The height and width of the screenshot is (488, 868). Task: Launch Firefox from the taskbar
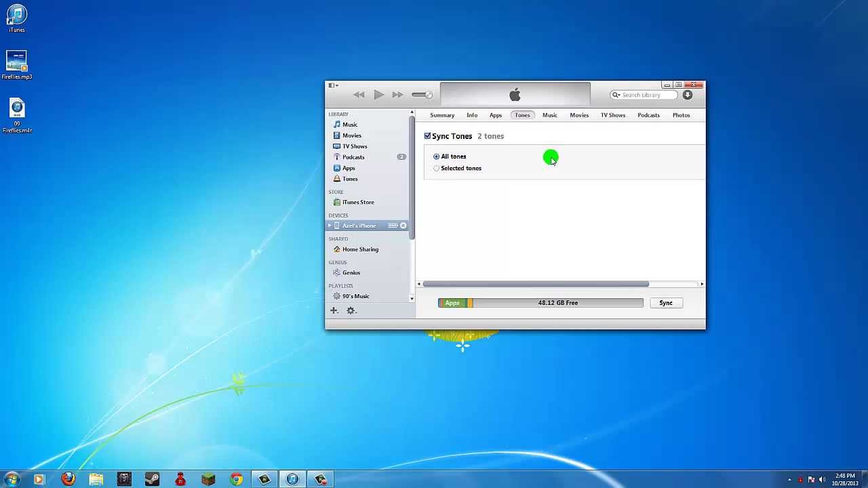point(68,479)
